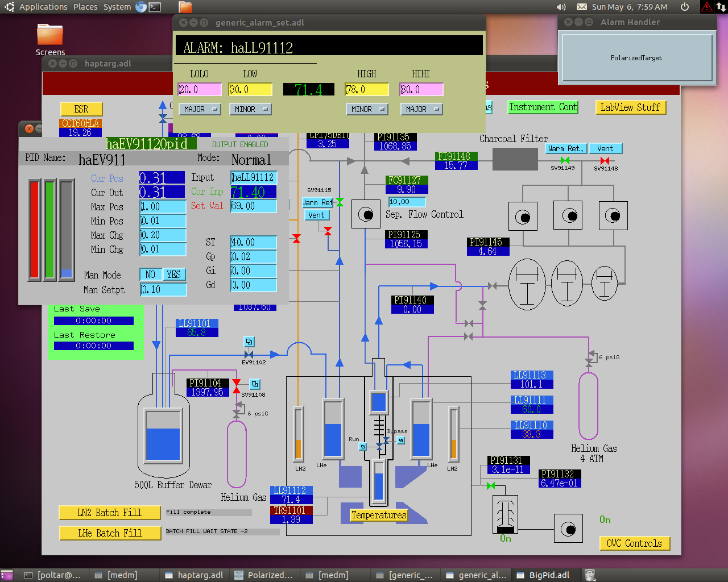Open the terminal launcher in the top panel
This screenshot has height=582, width=728.
pos(155,7)
